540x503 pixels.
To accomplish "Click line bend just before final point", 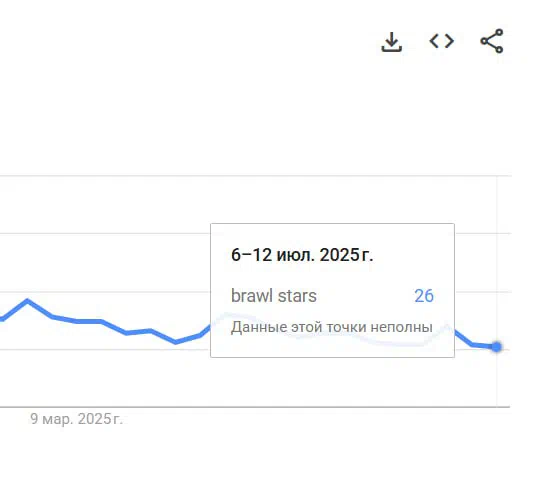I will pos(471,344).
